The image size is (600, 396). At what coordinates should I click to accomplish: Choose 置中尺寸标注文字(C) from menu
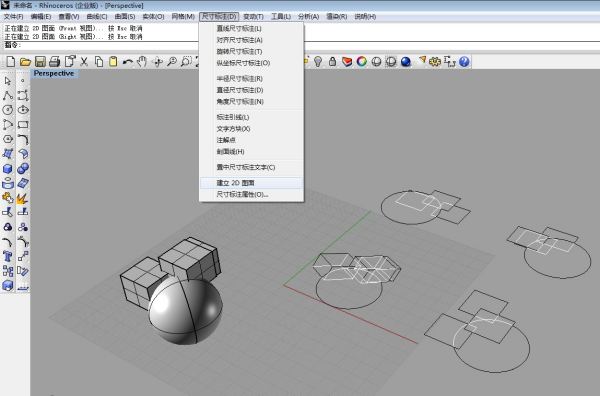click(251, 168)
